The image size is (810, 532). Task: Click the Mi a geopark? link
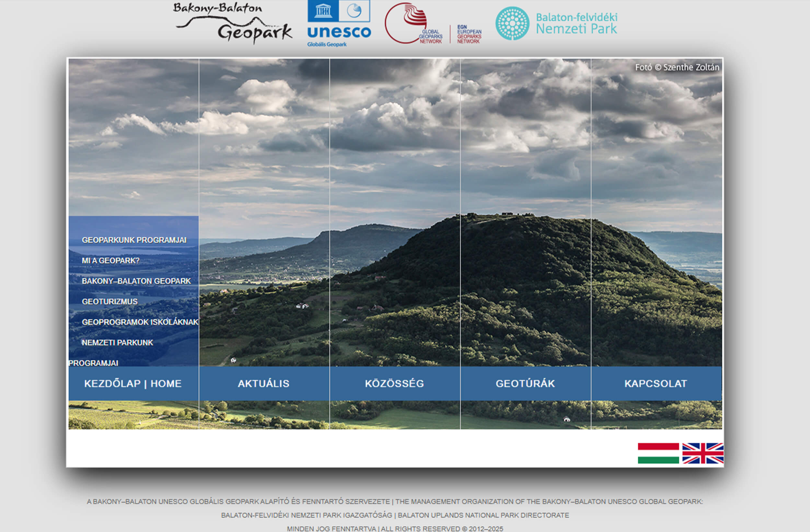point(110,261)
